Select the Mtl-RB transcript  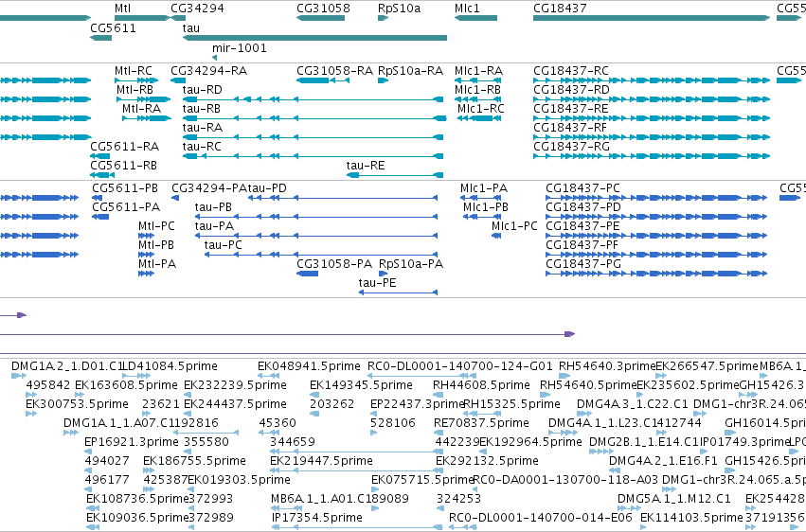(x=143, y=99)
